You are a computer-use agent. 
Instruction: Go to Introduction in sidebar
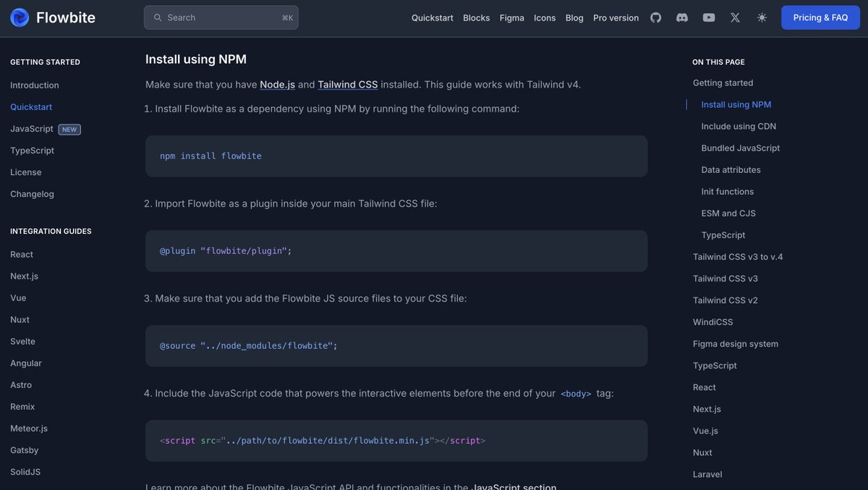[35, 85]
